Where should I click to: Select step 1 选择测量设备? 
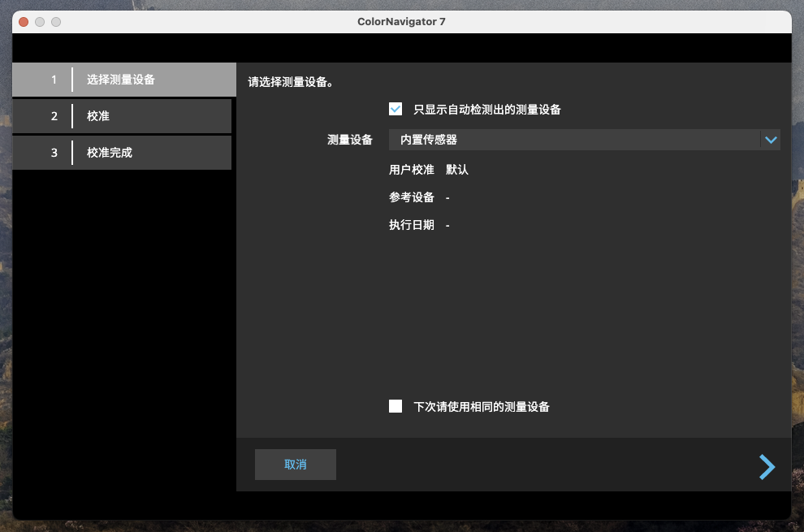(x=124, y=80)
